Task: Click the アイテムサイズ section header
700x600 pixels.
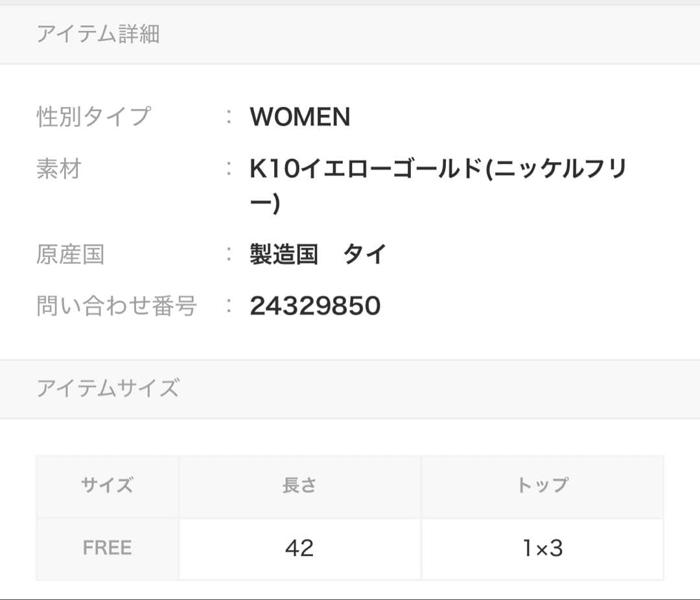Action: pyautogui.click(x=108, y=389)
